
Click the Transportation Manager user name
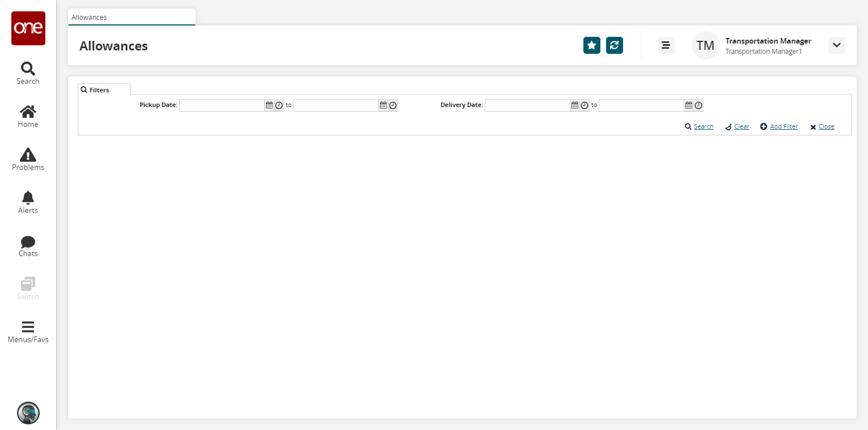click(x=768, y=41)
